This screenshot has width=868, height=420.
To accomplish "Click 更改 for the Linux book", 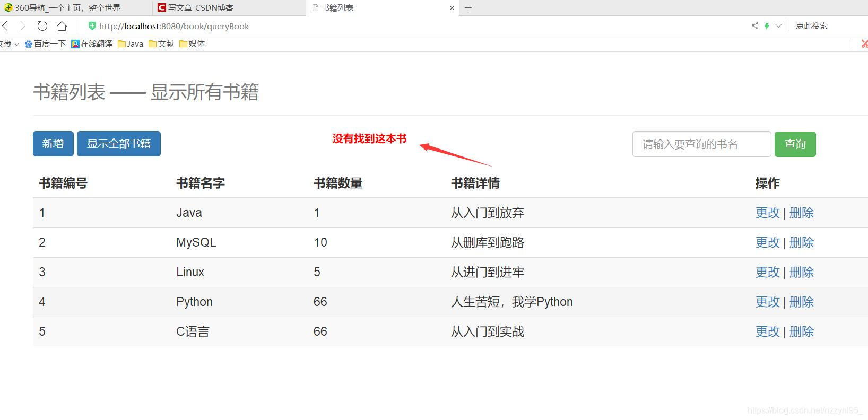I will click(x=767, y=272).
